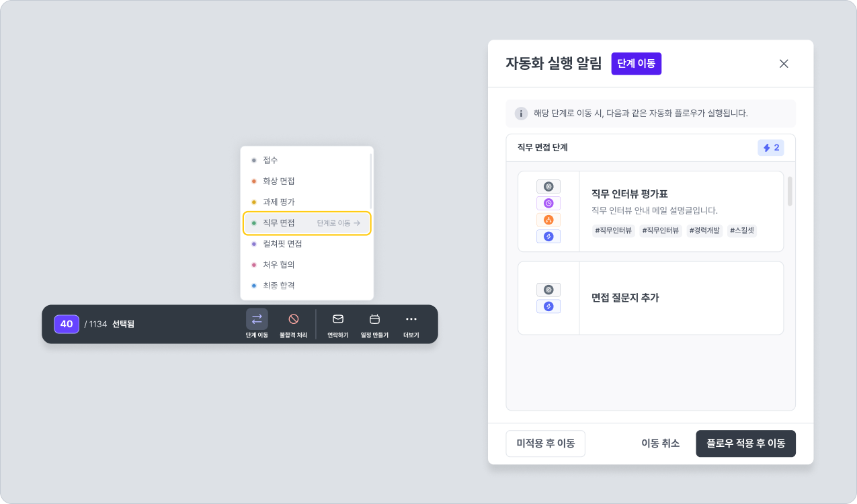The height and width of the screenshot is (504, 857).
Task: Click the 단계 이동 swap-arrows icon
Action: tap(257, 319)
